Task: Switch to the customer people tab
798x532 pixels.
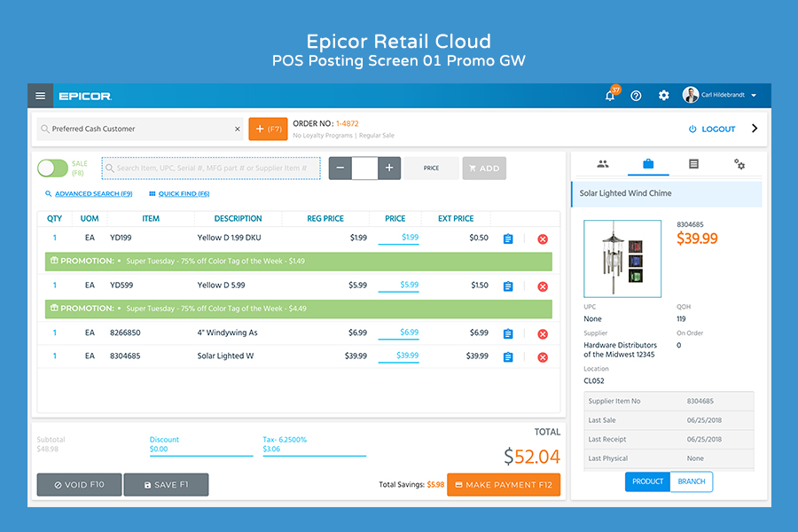Action: (603, 164)
